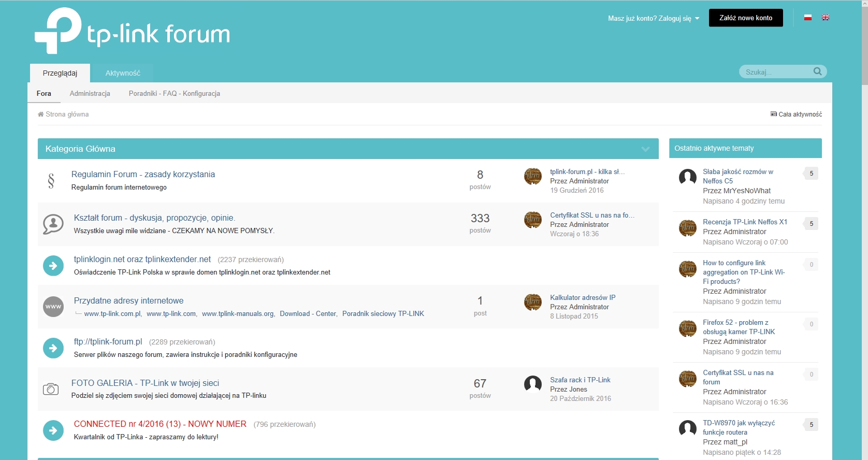Open www.tplink-manuals.org subforum link
This screenshot has width=868, height=460.
[238, 313]
